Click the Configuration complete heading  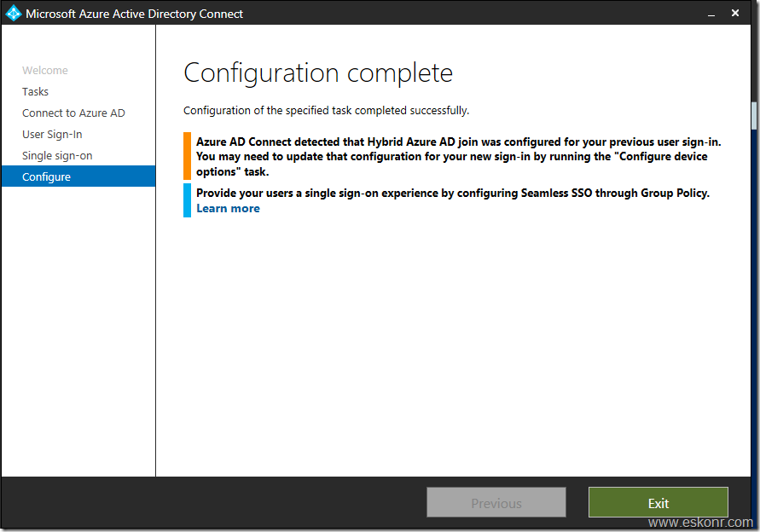click(318, 73)
